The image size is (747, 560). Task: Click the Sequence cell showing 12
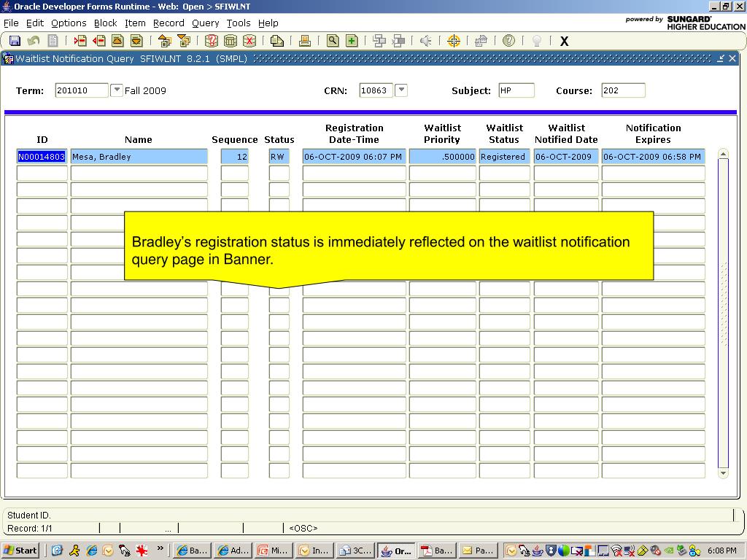[235, 157]
